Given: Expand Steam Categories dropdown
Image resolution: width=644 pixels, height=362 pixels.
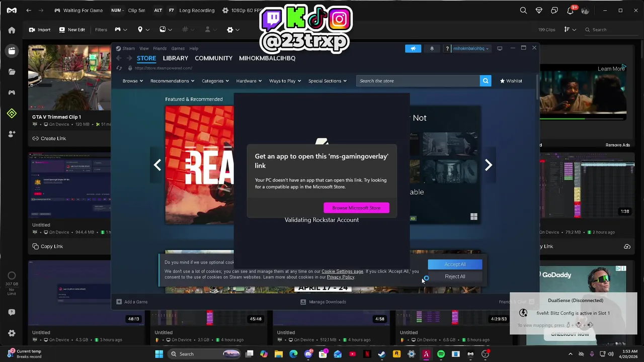Looking at the screenshot, I should (215, 81).
